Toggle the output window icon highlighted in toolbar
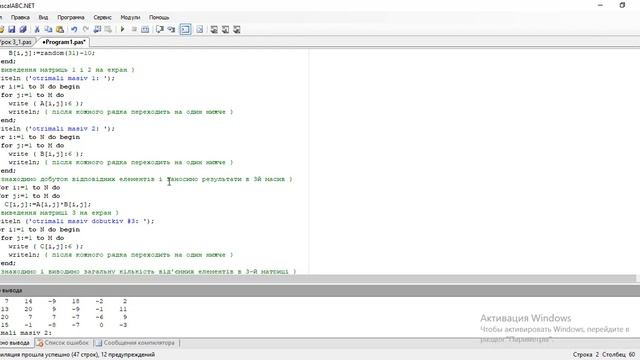Viewport: 640px width, 360px height. coord(185,29)
